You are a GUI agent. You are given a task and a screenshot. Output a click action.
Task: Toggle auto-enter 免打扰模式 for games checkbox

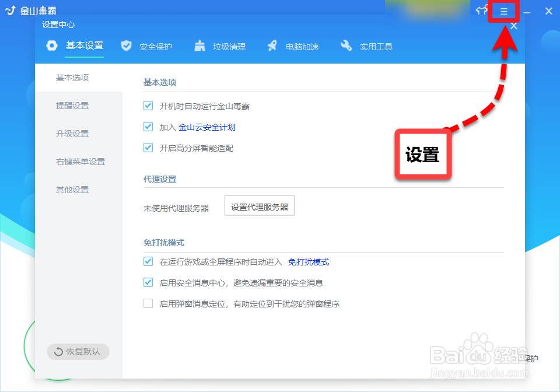(148, 262)
